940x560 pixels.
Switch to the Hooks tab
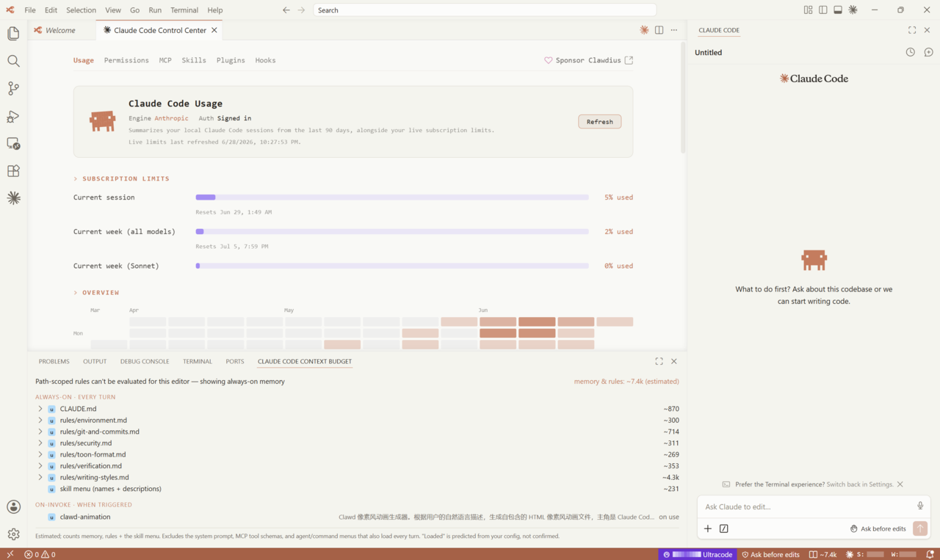pyautogui.click(x=265, y=60)
